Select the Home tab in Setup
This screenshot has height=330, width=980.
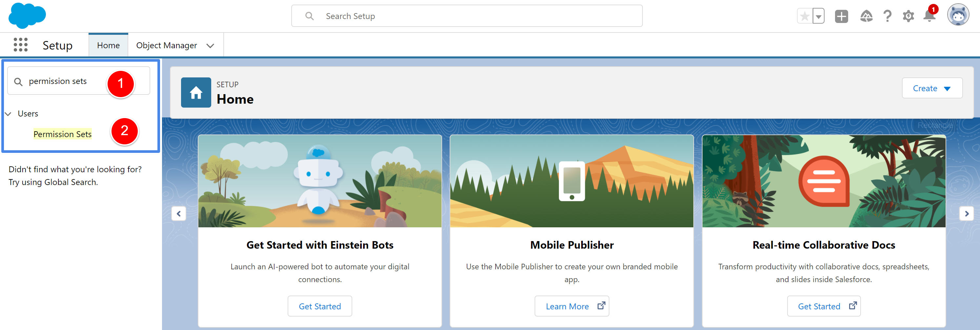(x=108, y=45)
